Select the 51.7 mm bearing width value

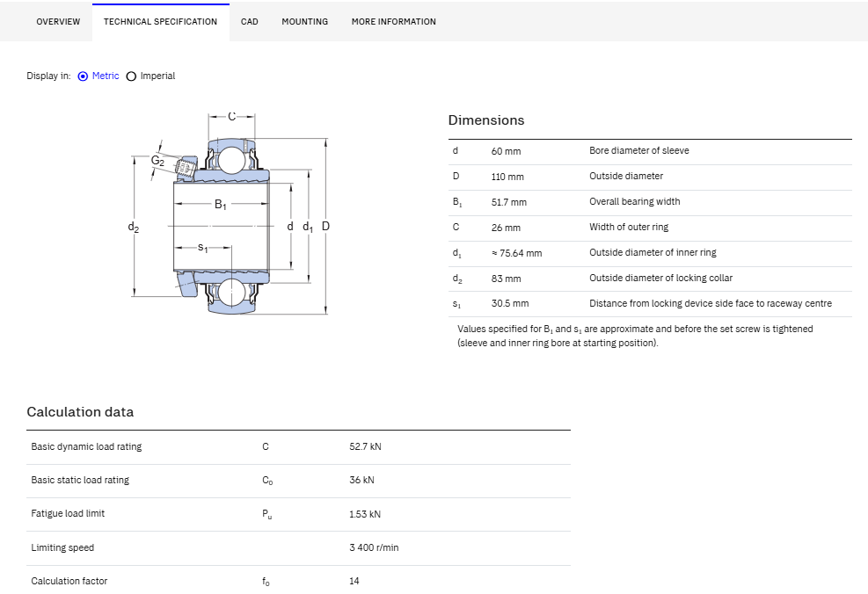508,202
